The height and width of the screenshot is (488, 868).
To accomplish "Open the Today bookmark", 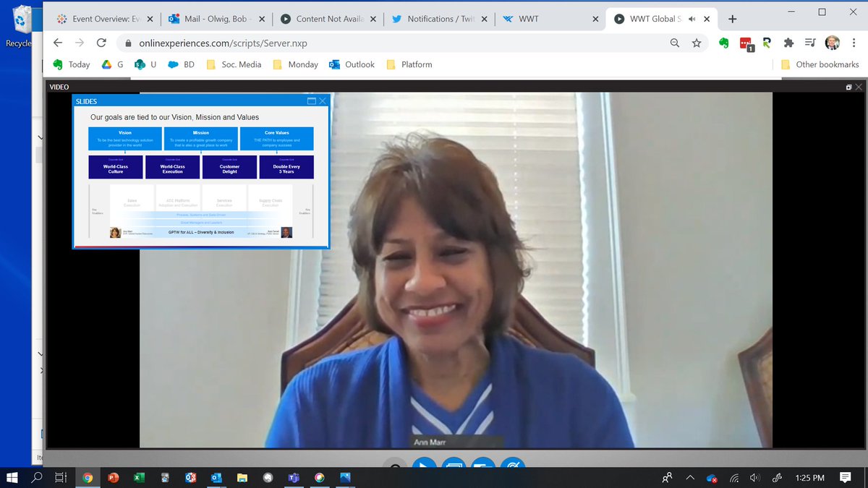I will tap(71, 64).
